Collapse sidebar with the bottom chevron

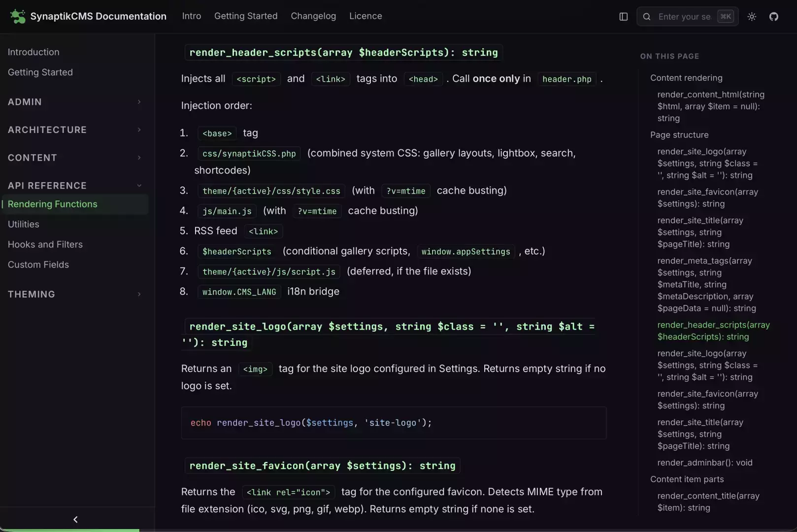[75, 519]
